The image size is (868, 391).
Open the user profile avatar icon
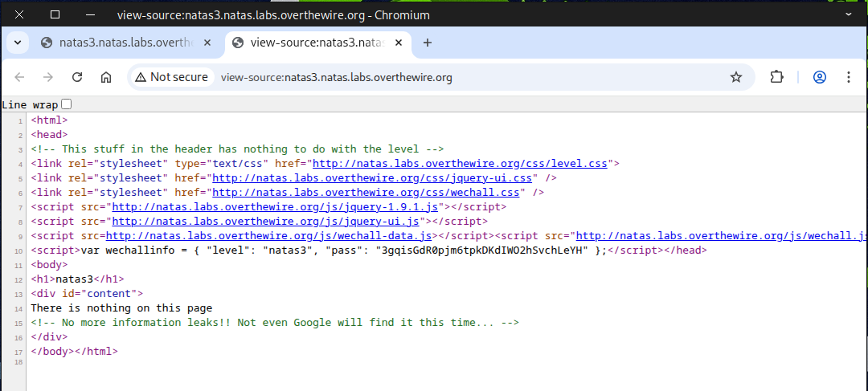(820, 77)
